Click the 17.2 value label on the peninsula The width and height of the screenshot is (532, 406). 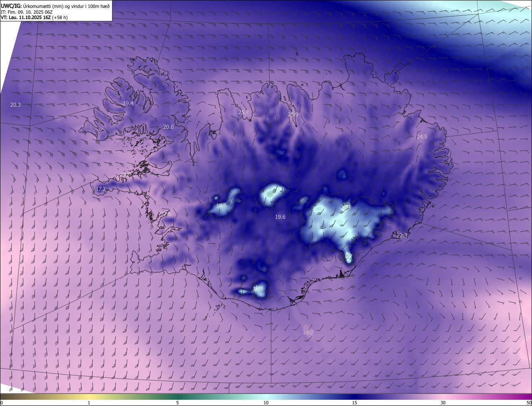click(x=101, y=189)
